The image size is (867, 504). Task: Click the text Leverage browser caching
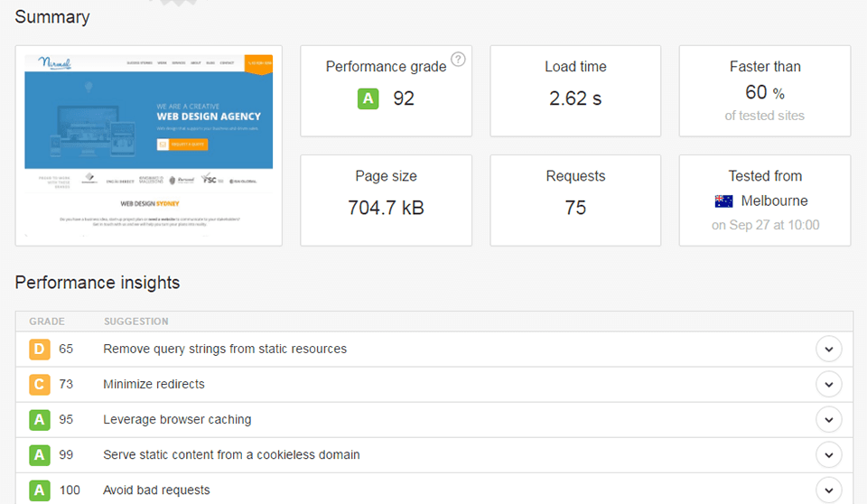point(177,420)
